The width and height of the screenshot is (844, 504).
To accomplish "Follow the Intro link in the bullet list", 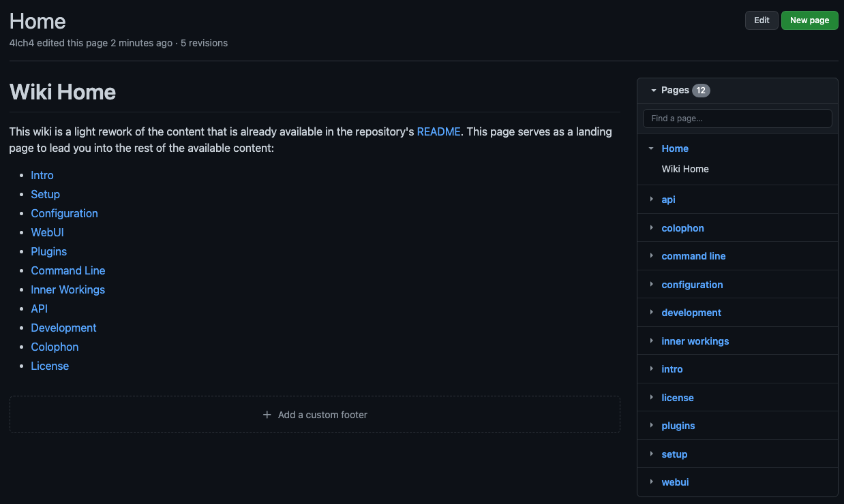I will 42,175.
